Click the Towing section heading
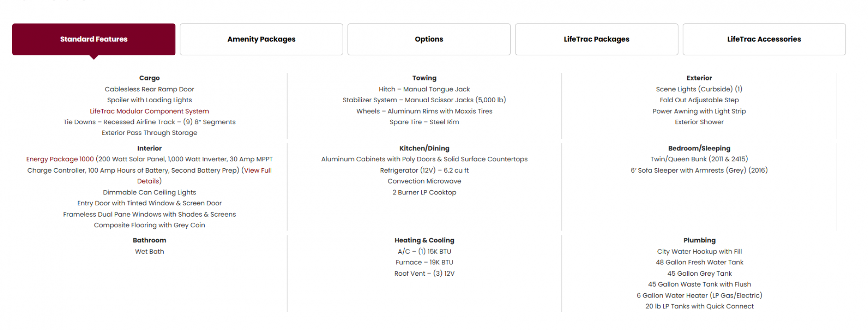Viewport: 868px width, 330px height. point(425,78)
